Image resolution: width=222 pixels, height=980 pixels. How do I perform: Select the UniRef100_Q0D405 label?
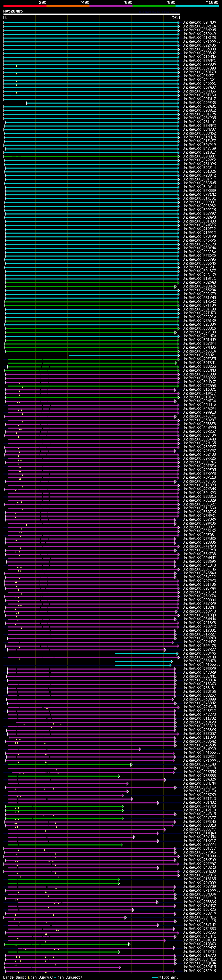(199, 654)
